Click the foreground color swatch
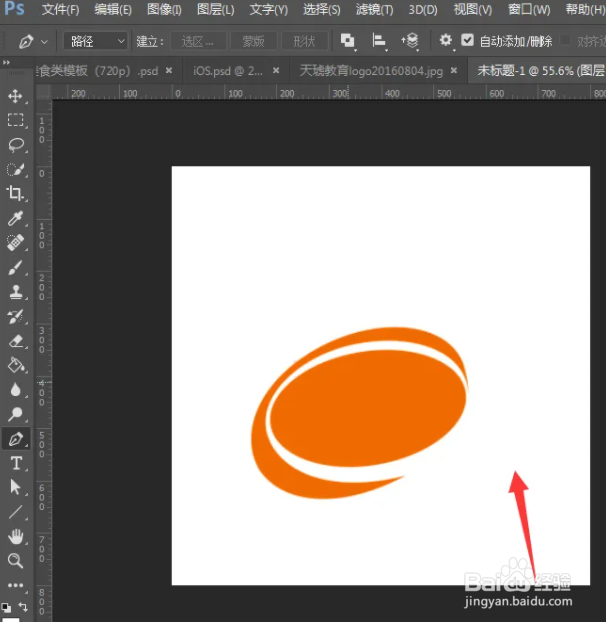Viewport: 606px width, 622px height. (x=11, y=619)
